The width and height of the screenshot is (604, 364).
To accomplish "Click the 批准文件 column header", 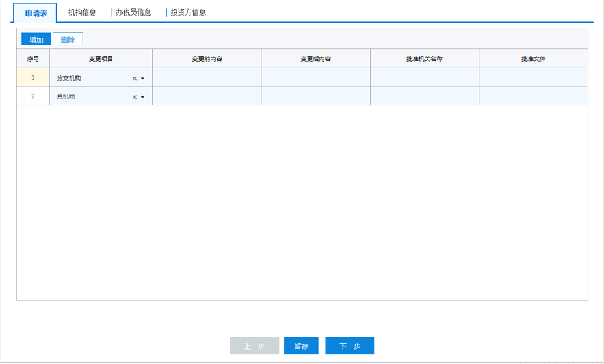I will pos(533,58).
